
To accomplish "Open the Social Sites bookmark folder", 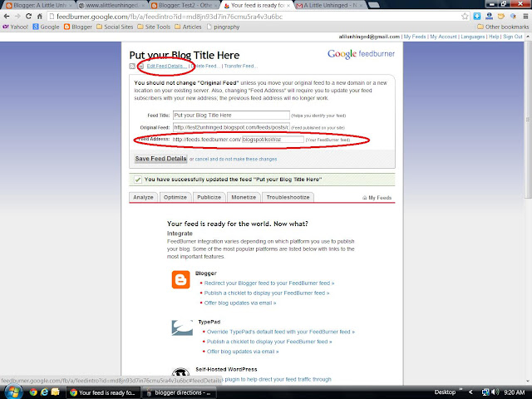I will pos(115,27).
